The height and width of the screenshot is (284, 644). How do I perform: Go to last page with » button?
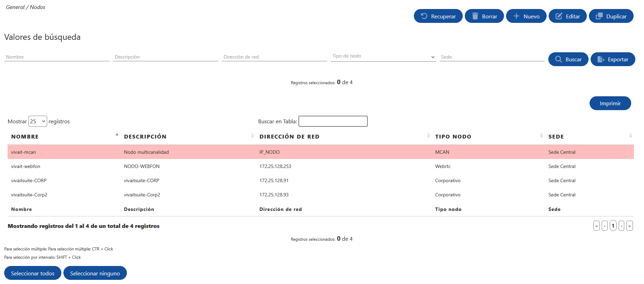[630, 226]
